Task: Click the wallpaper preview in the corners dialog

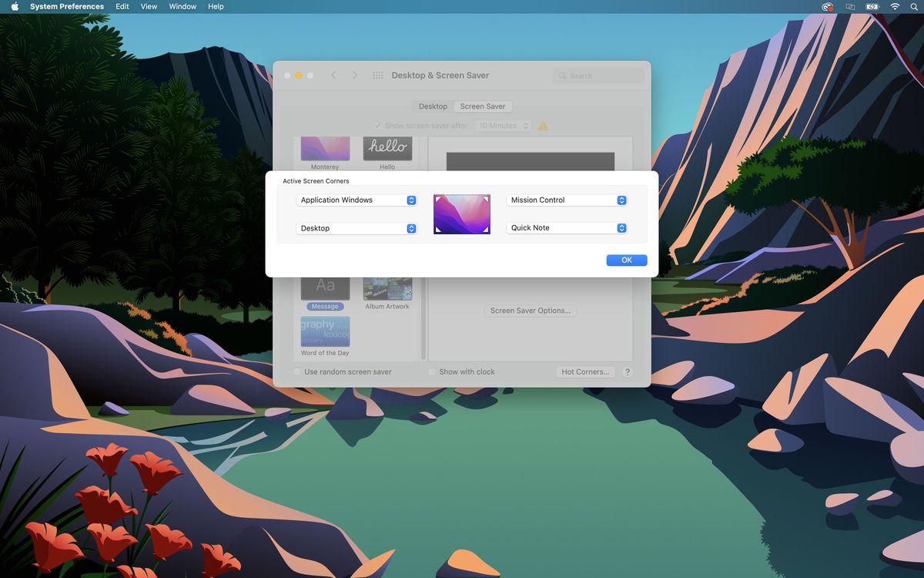Action: tap(462, 213)
